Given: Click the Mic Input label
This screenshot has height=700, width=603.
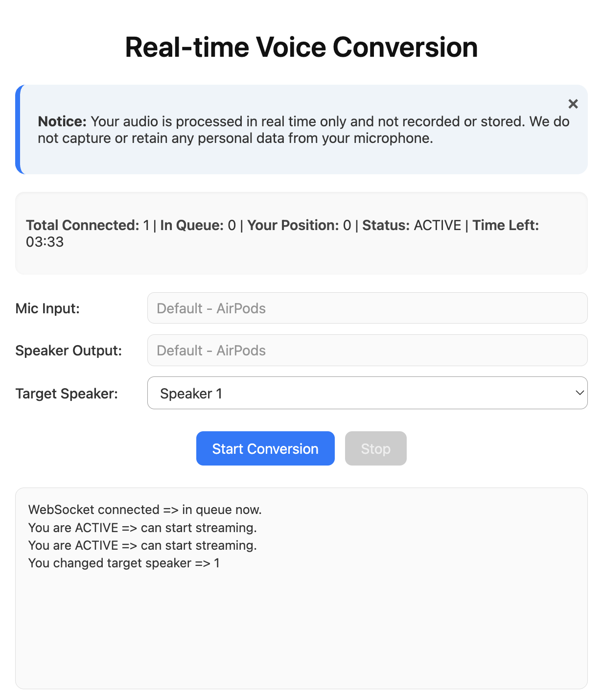Looking at the screenshot, I should pos(47,308).
